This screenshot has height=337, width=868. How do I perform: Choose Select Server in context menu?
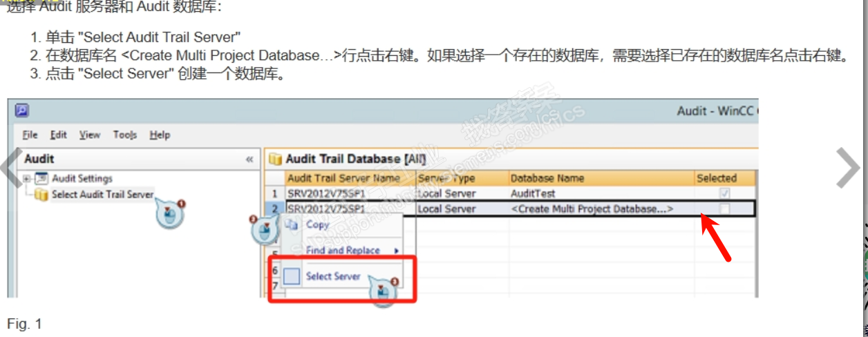point(333,276)
